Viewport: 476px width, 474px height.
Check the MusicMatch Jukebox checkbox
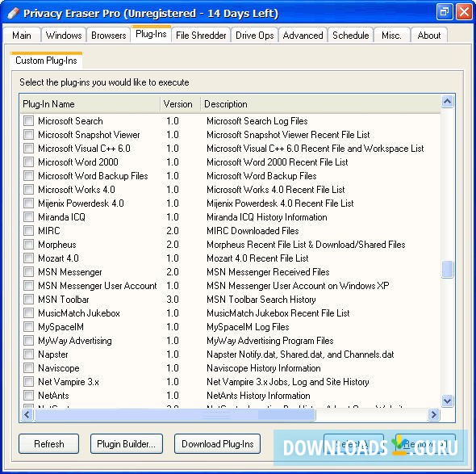(28, 313)
